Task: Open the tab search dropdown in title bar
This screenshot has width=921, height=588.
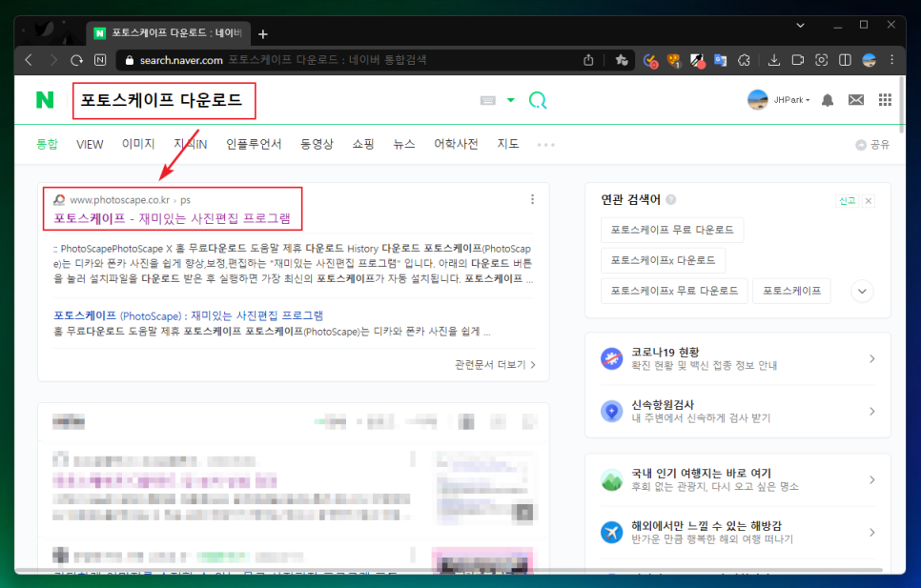Action: click(x=800, y=25)
